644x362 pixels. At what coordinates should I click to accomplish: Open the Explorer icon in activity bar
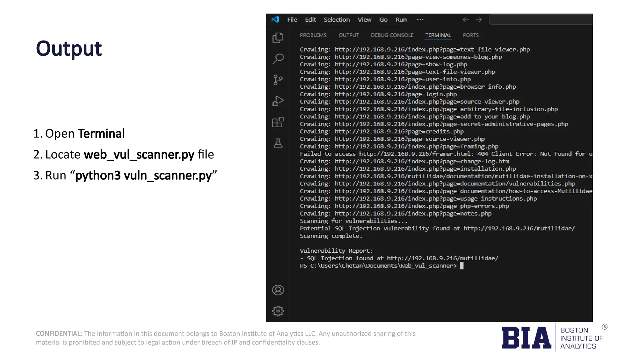click(278, 38)
